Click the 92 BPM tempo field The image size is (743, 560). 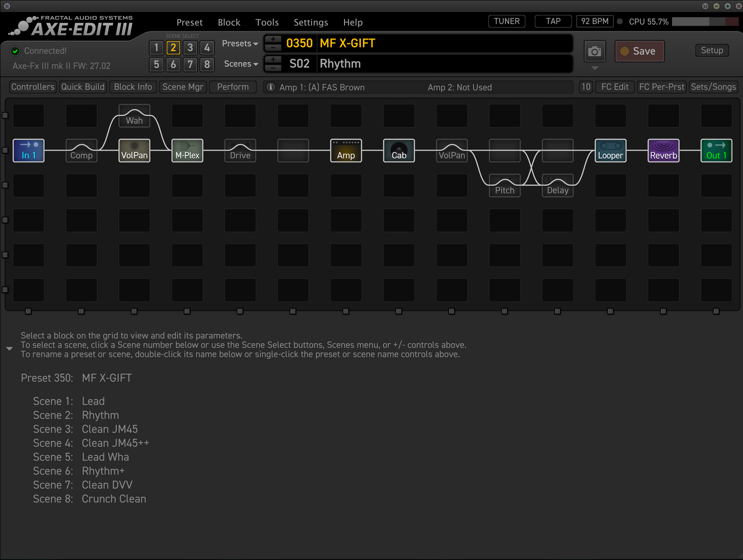[x=595, y=22]
